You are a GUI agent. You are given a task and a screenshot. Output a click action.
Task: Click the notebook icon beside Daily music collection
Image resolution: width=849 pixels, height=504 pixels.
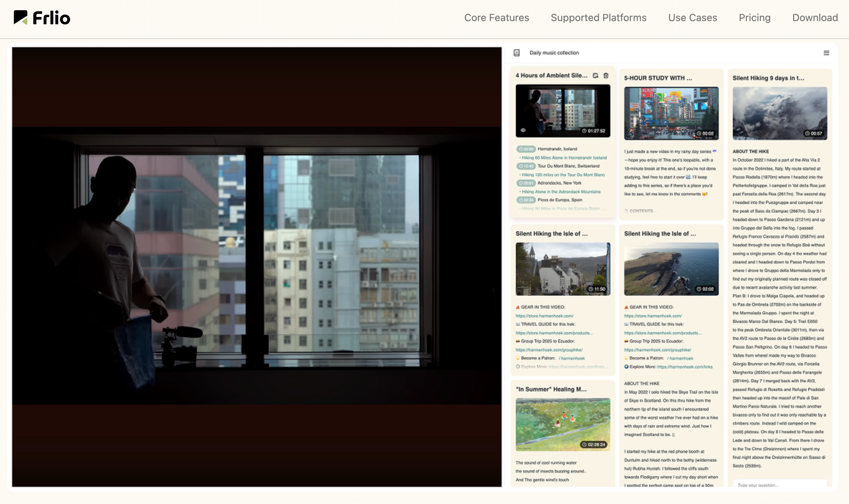tap(517, 53)
